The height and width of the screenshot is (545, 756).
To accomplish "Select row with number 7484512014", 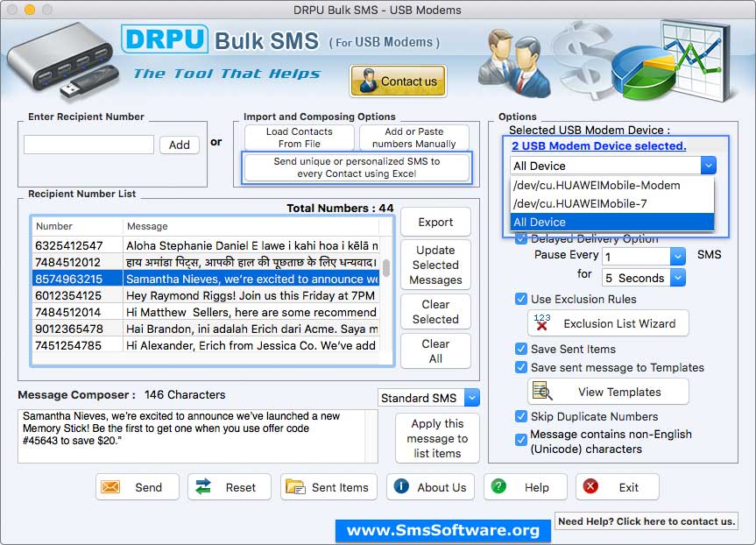I will coord(207,312).
